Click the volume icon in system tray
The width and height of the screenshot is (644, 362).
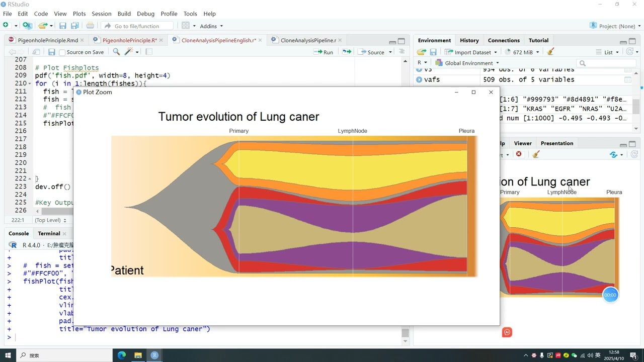(x=590, y=355)
